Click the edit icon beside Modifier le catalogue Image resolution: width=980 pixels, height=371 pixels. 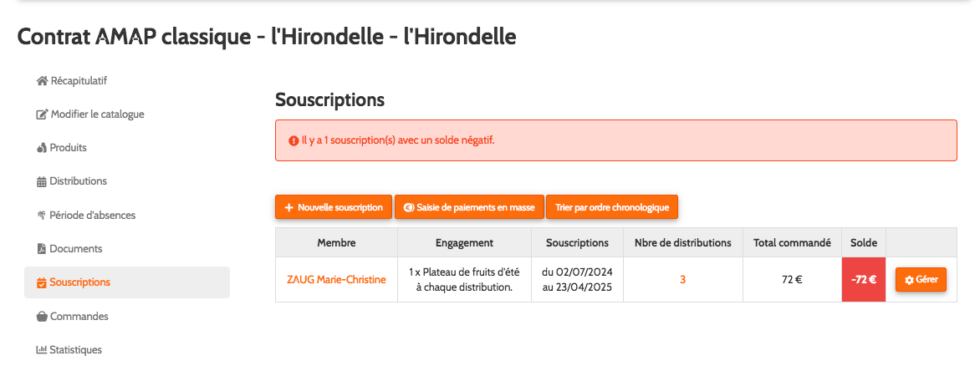42,114
